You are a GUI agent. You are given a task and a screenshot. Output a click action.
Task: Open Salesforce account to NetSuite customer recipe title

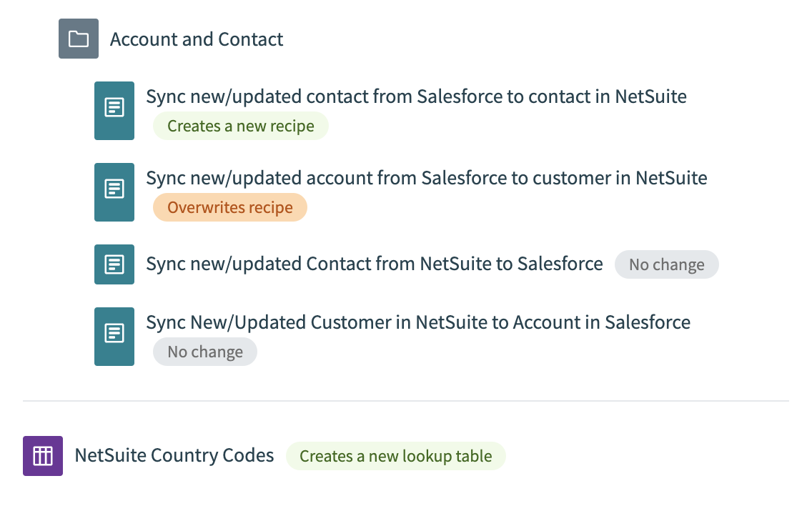(x=426, y=178)
